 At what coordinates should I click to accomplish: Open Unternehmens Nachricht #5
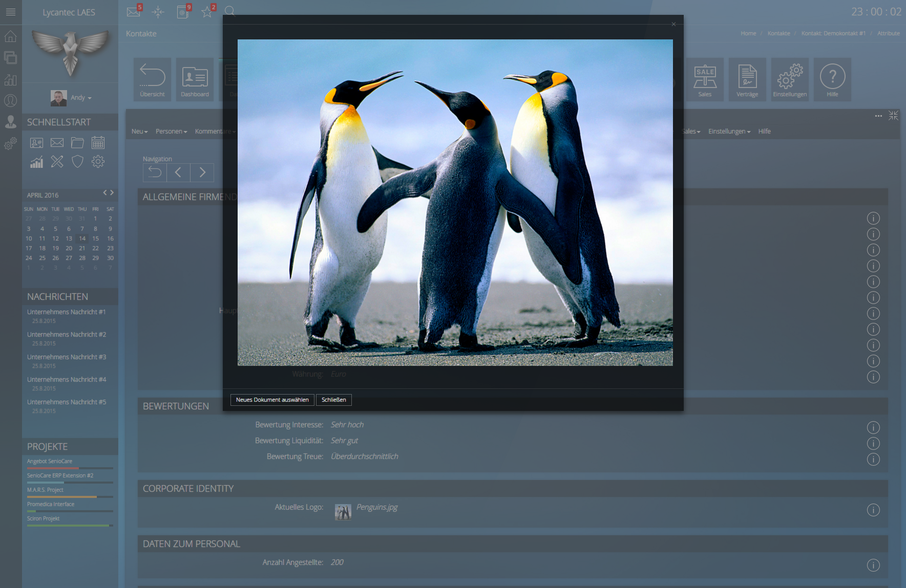[67, 402]
